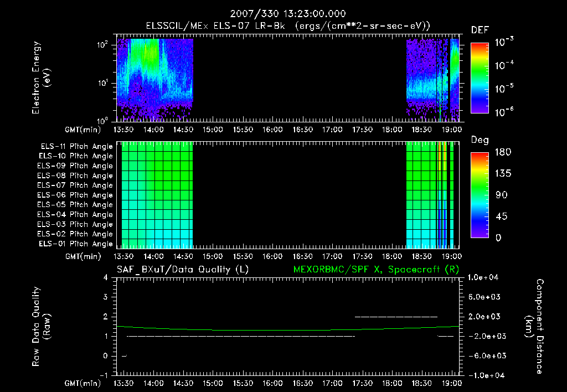Click the 17:30 tick label under data quality plot
Viewport: 567px width, 392px height.
tap(362, 383)
